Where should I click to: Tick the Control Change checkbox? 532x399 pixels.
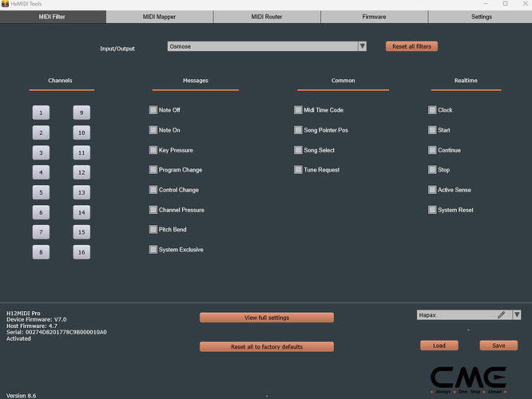pos(153,189)
